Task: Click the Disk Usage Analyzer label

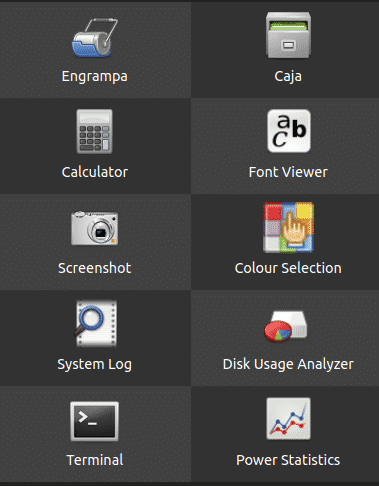Action: click(288, 365)
